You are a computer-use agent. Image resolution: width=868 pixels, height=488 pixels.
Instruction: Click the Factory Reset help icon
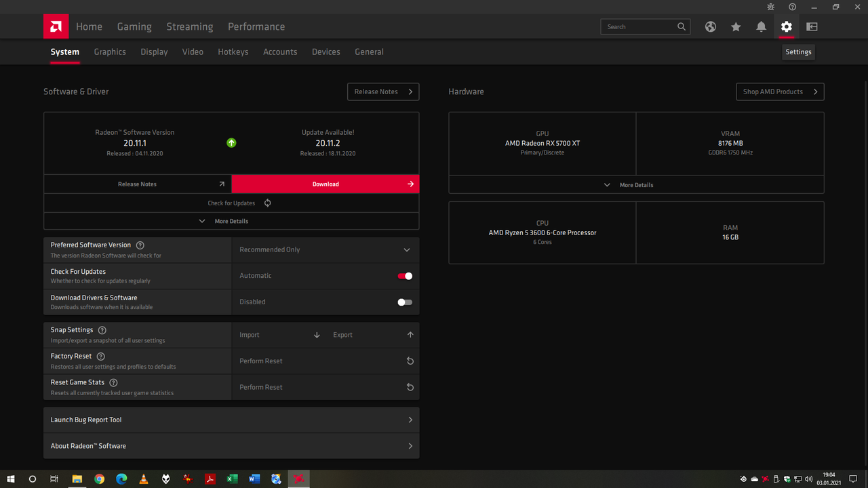pos(100,356)
